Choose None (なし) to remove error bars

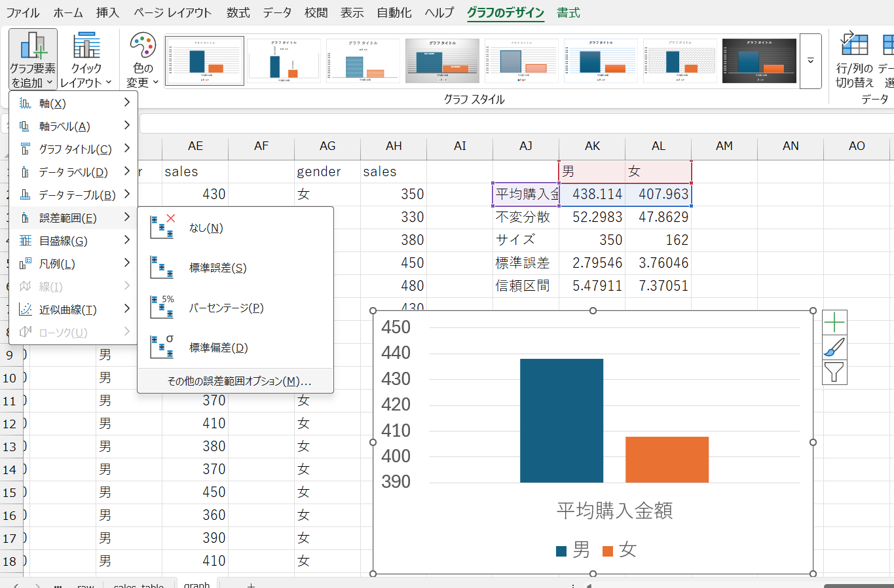(206, 228)
